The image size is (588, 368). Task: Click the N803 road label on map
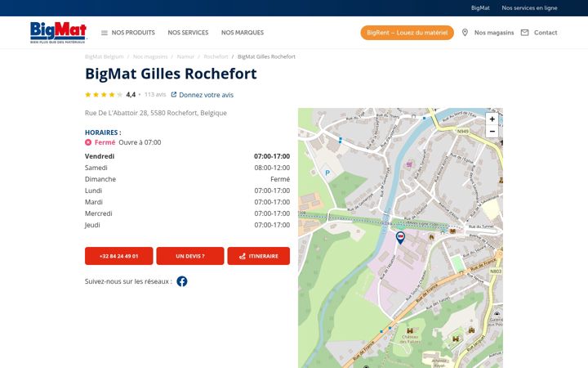496,272
